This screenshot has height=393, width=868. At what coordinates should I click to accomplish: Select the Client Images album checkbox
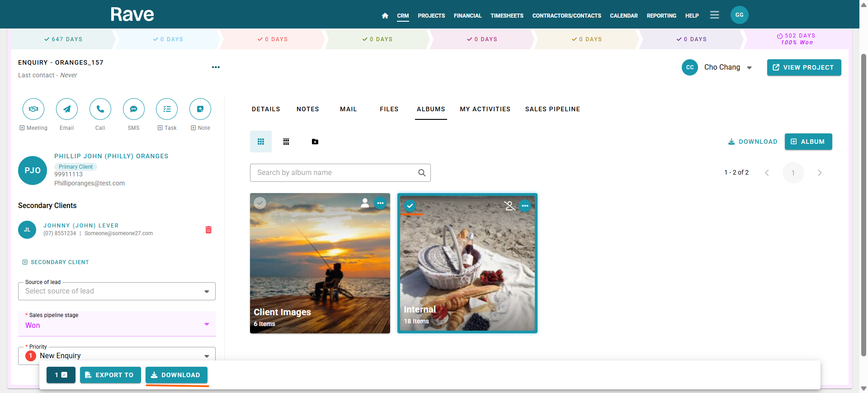click(260, 203)
